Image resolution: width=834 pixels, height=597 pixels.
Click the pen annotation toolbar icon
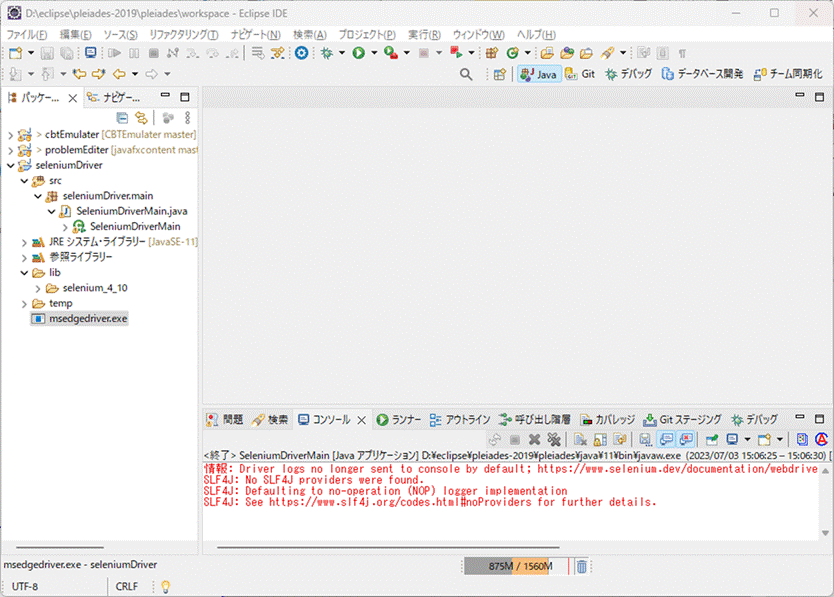607,53
